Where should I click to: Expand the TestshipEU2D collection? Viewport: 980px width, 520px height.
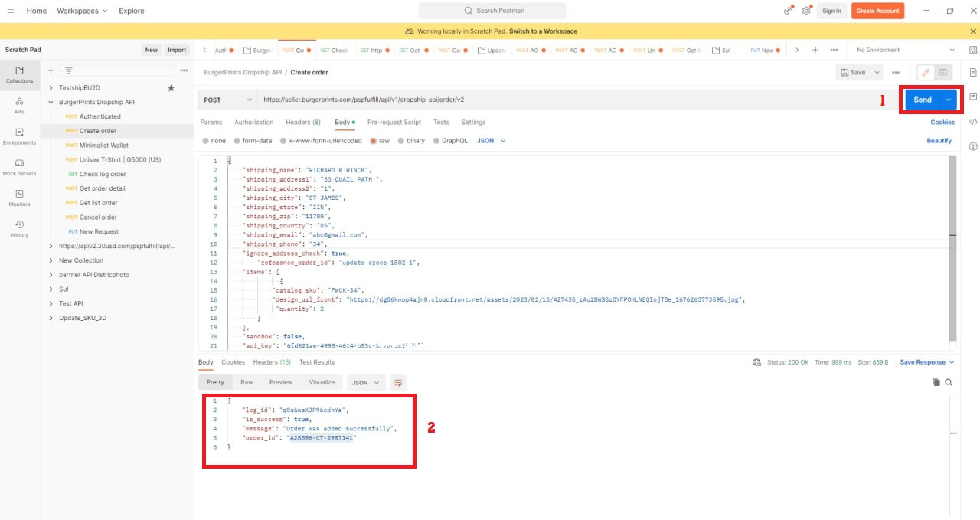click(x=51, y=88)
